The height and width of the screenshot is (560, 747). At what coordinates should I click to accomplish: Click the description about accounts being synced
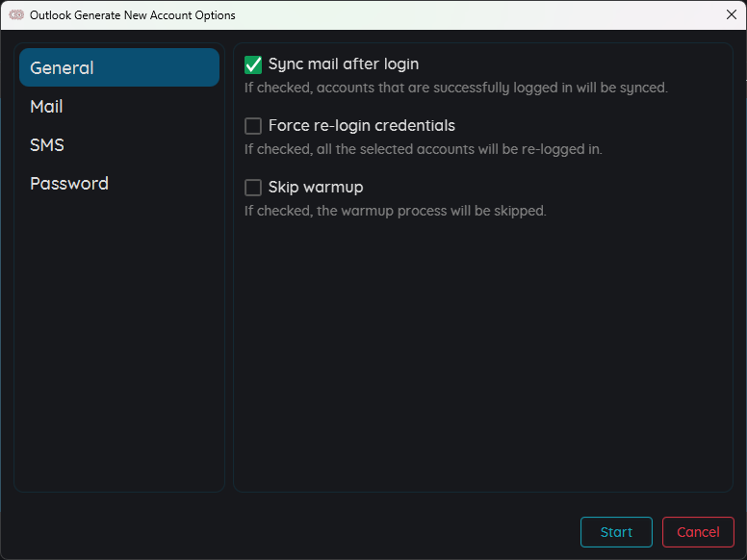coord(456,89)
